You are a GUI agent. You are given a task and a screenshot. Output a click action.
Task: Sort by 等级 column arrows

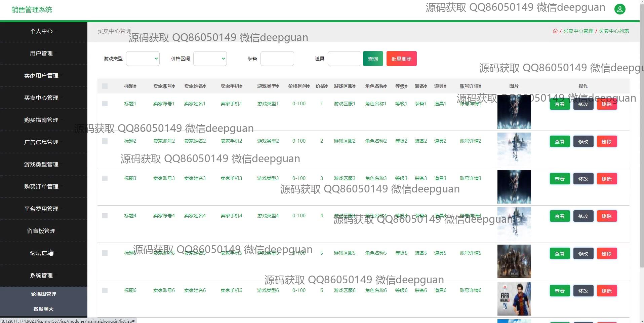pyautogui.click(x=406, y=86)
